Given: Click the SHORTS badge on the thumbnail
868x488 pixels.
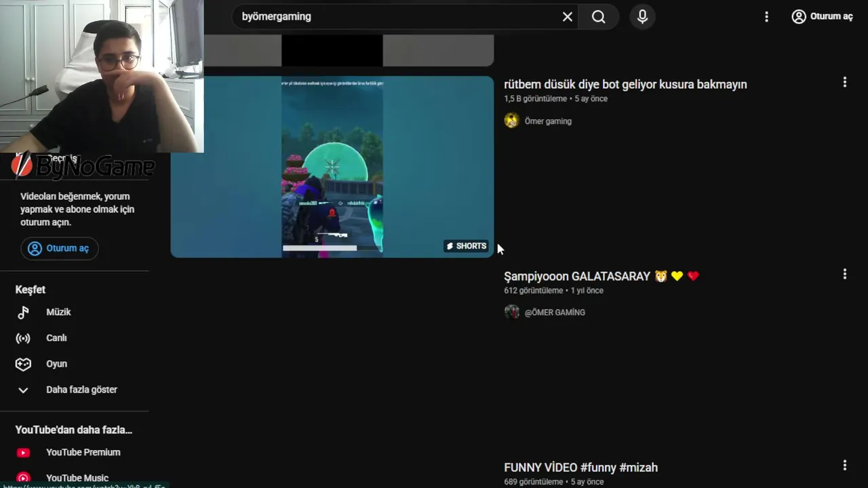Looking at the screenshot, I should [467, 246].
